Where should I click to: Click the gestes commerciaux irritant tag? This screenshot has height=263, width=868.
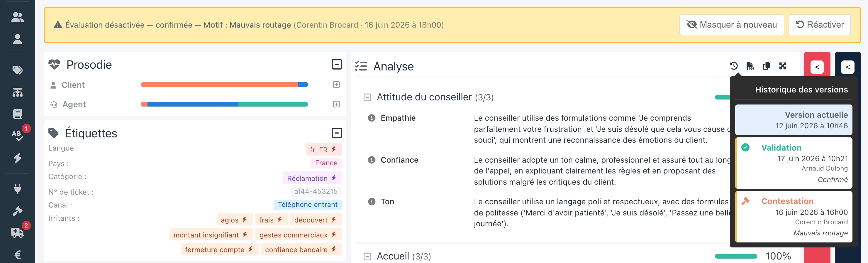pos(298,235)
